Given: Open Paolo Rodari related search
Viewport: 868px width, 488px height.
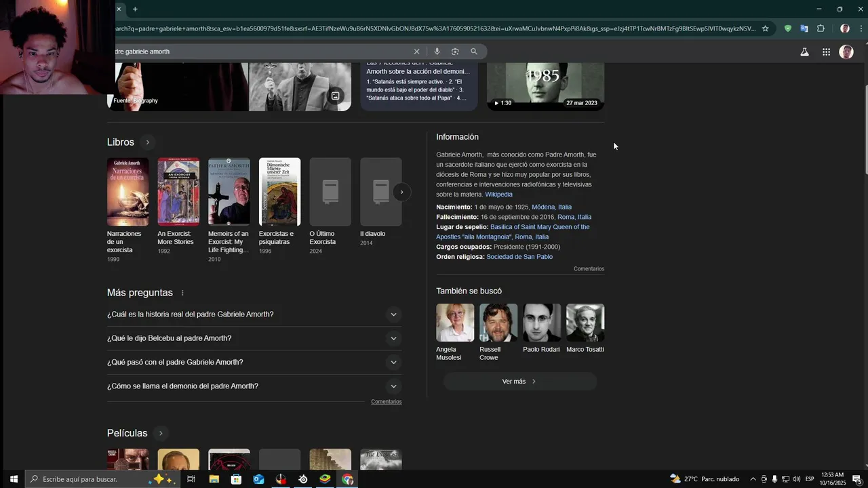Looking at the screenshot, I should click(541, 329).
